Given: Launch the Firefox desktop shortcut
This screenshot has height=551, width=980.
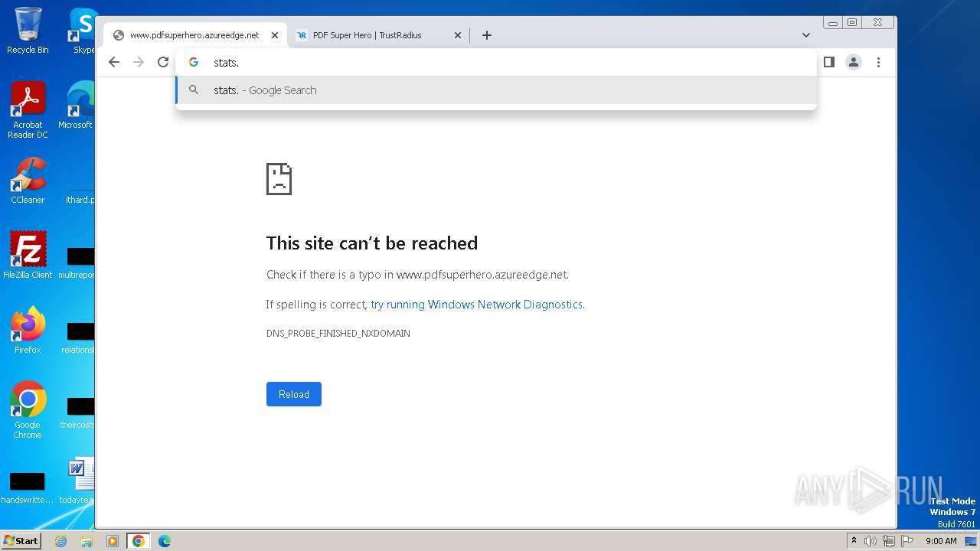Looking at the screenshot, I should pyautogui.click(x=28, y=330).
